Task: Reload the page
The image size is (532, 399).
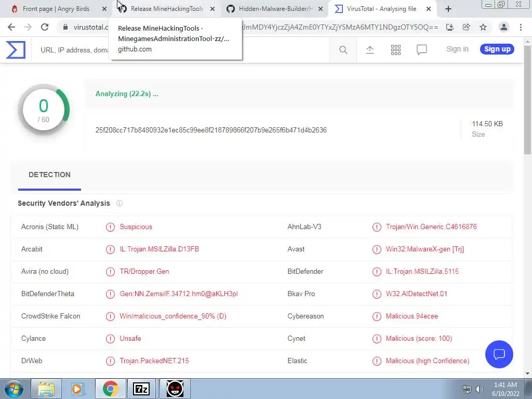Action: (45, 27)
